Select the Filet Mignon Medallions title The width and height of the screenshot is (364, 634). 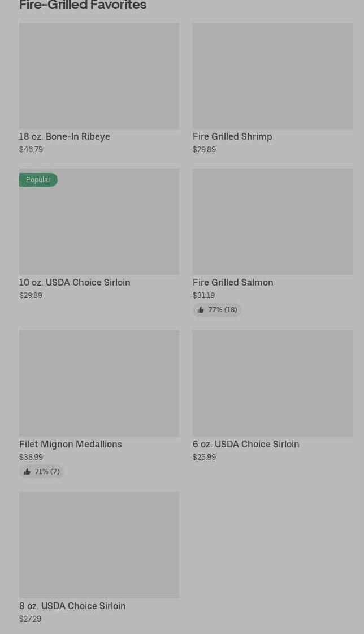[x=71, y=445]
